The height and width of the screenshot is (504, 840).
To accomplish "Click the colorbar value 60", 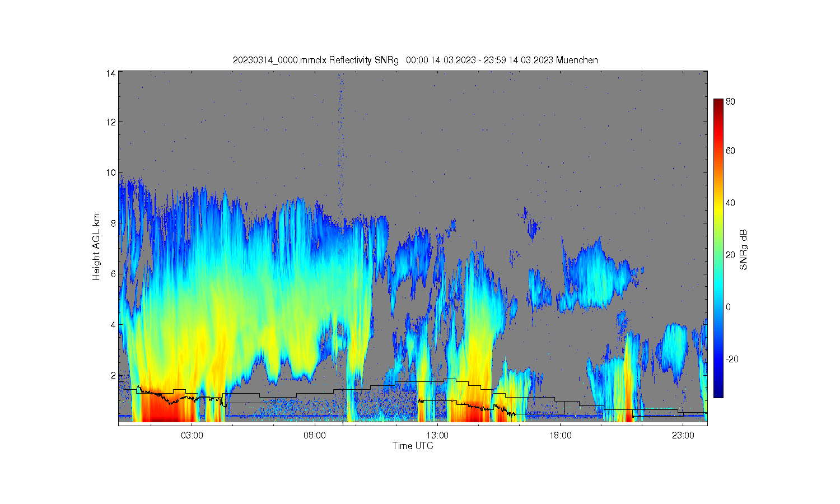I will coord(730,151).
